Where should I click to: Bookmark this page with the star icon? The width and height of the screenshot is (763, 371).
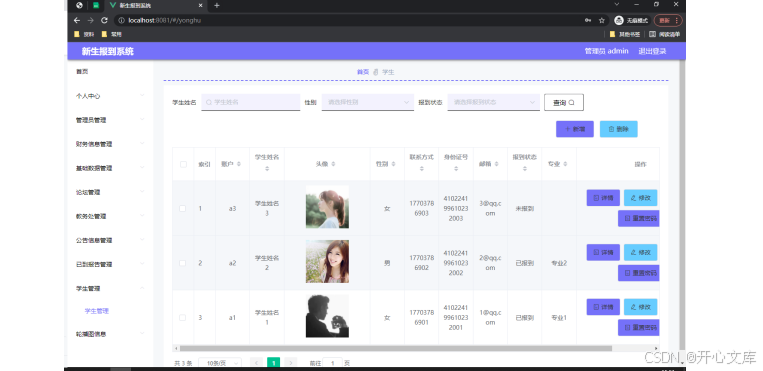click(602, 20)
